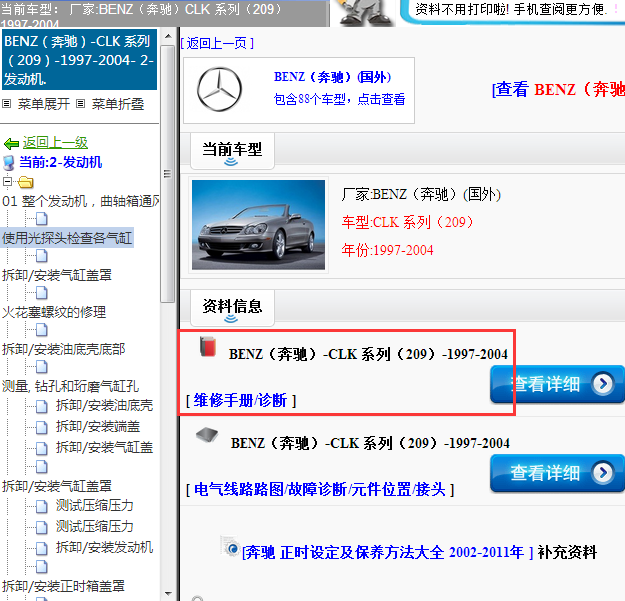Click the sidebar vertical scrollbar thumb
The width and height of the screenshot is (625, 601).
(x=168, y=174)
